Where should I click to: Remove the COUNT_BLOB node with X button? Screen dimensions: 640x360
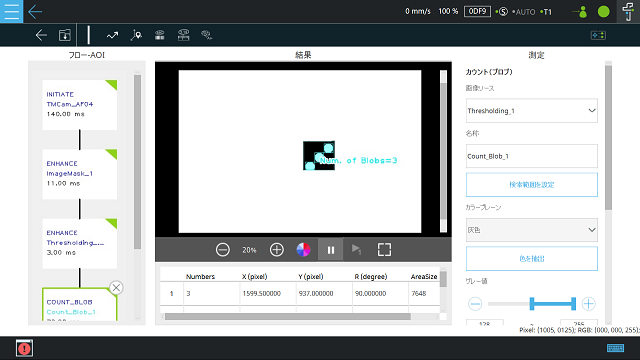pyautogui.click(x=116, y=288)
